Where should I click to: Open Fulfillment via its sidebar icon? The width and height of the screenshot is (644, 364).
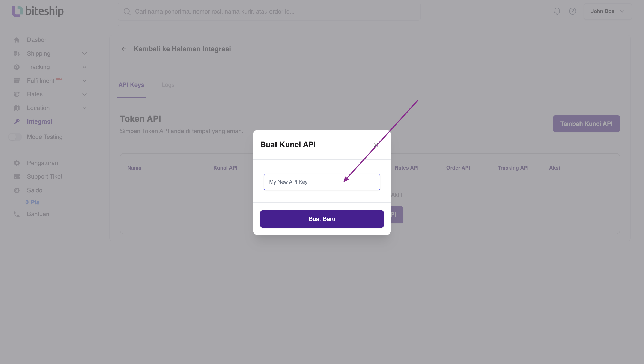tap(17, 81)
